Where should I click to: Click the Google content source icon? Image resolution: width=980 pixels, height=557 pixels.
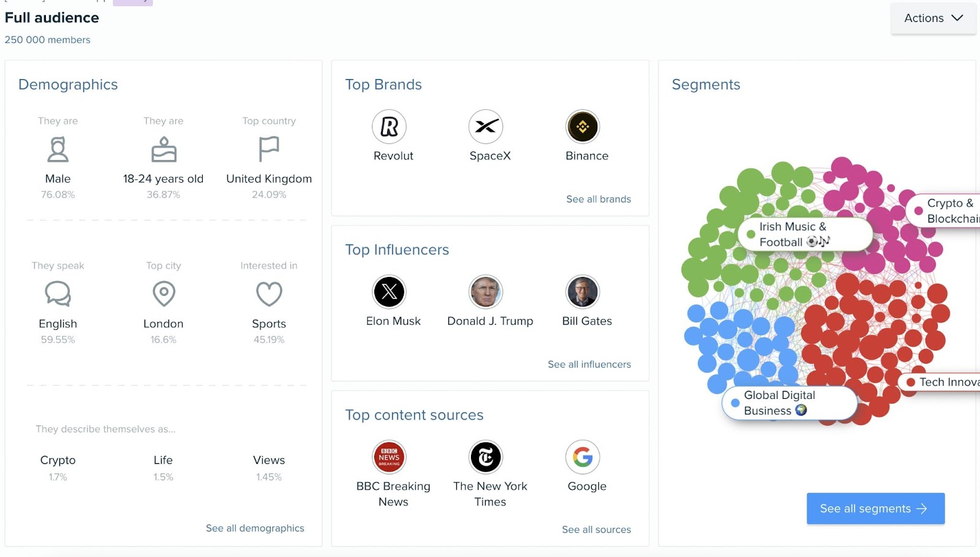coord(582,457)
